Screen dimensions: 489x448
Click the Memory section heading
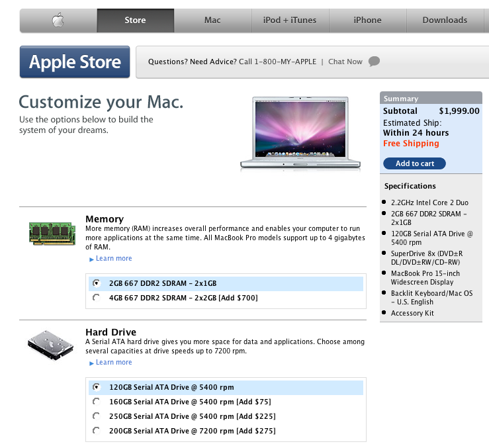(105, 219)
